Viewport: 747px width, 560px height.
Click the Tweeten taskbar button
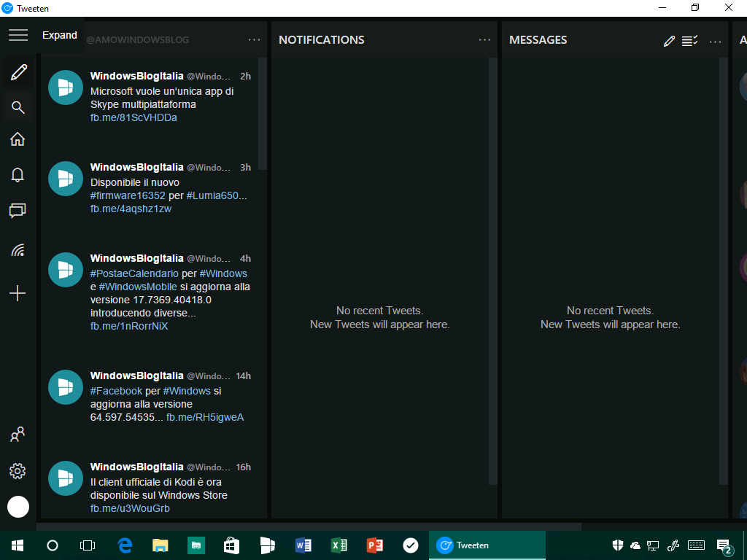pyautogui.click(x=487, y=545)
